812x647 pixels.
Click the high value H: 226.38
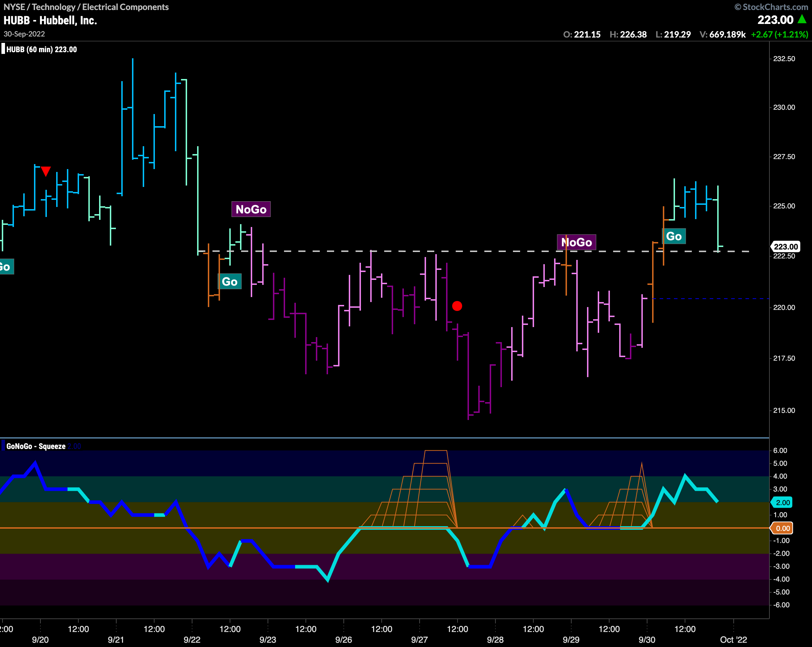pyautogui.click(x=628, y=34)
